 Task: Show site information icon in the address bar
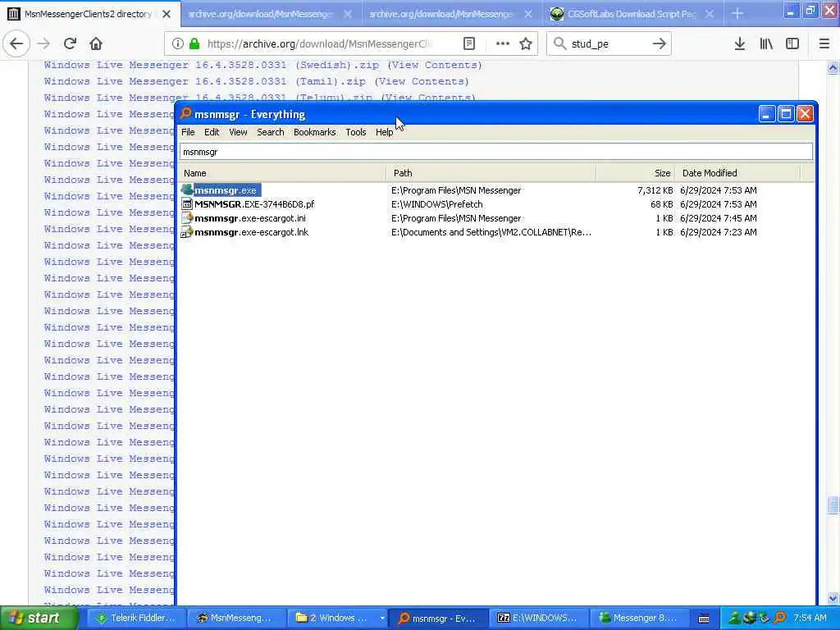coord(178,44)
